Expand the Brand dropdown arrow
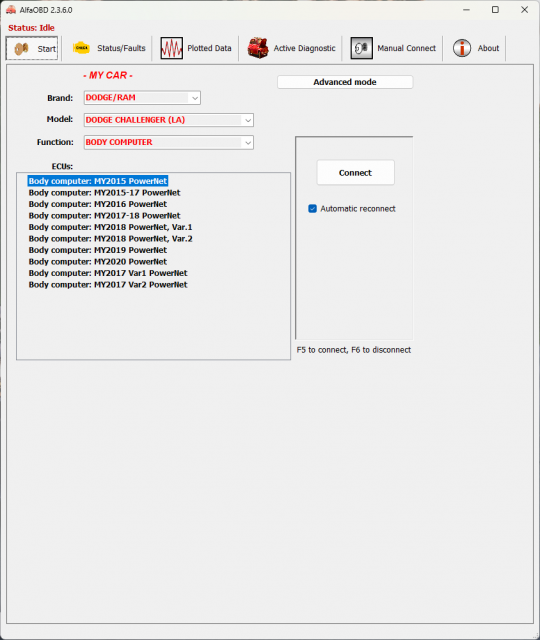This screenshot has width=540, height=640. pyautogui.click(x=195, y=98)
